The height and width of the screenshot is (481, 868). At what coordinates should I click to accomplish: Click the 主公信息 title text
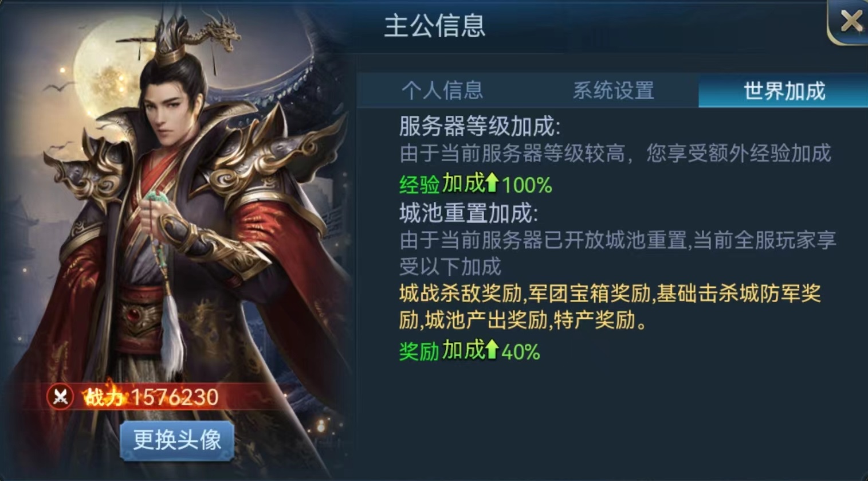[x=434, y=26]
